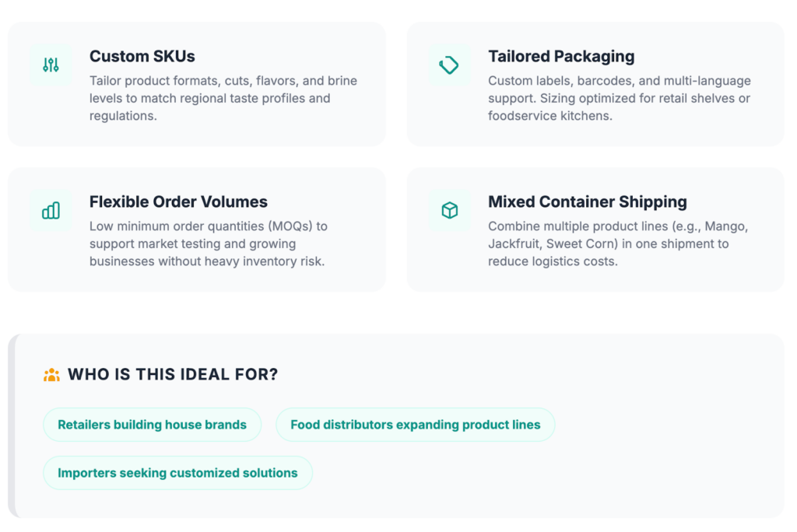Click the tag icon beside Tailored Packaging
Image resolution: width=797 pixels, height=532 pixels.
click(x=449, y=65)
